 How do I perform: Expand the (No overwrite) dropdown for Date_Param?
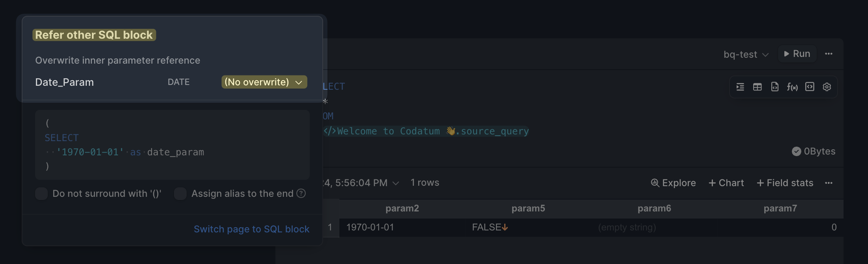pos(264,82)
